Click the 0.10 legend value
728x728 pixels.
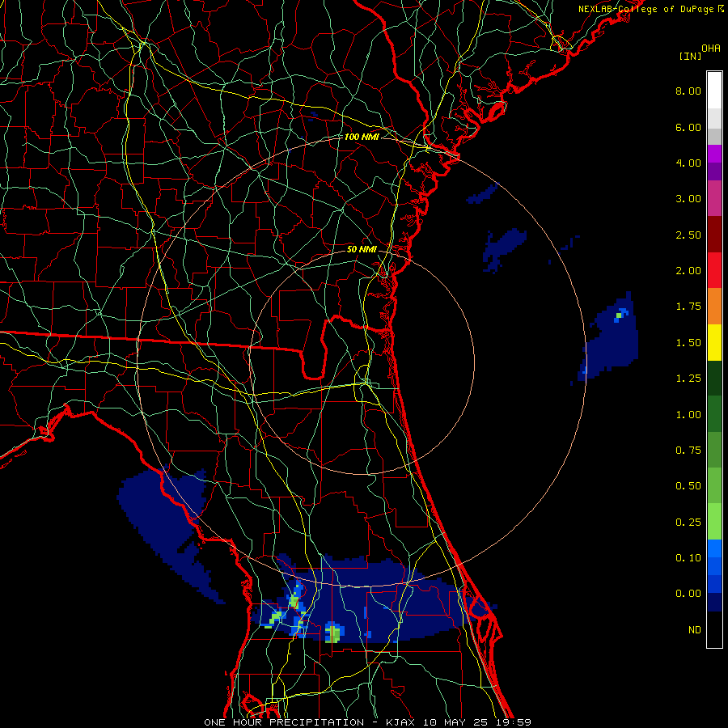[x=688, y=558]
